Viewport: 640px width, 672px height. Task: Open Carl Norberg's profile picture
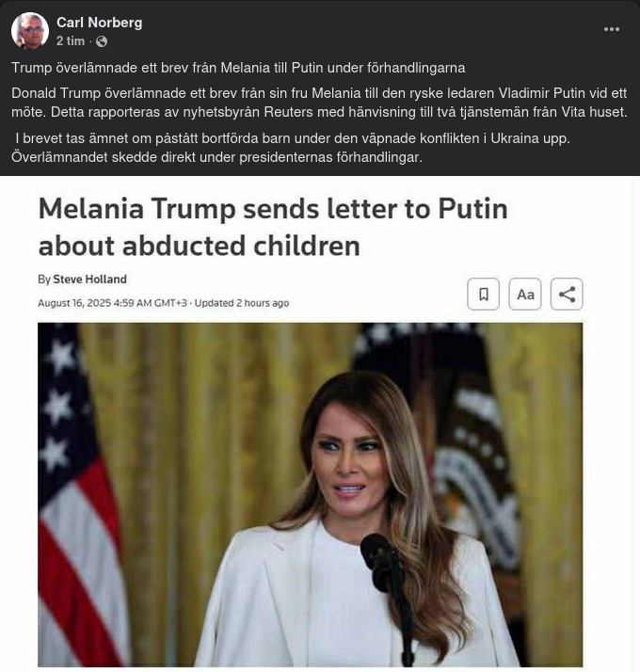(30, 31)
